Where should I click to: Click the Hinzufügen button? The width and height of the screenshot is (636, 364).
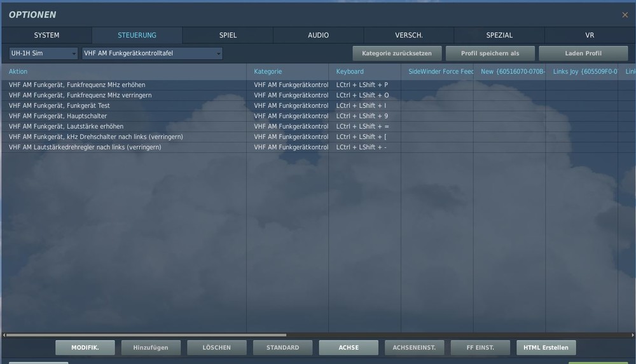[x=151, y=347]
